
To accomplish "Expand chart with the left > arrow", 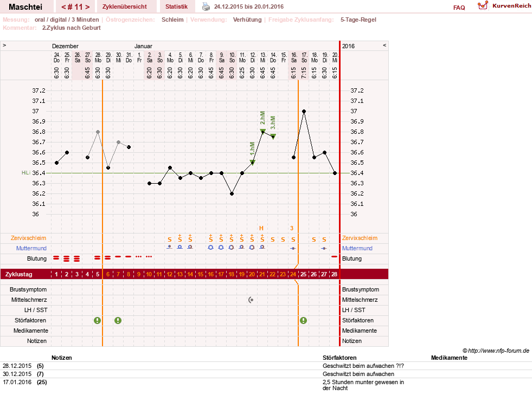I will pyautogui.click(x=4, y=45).
